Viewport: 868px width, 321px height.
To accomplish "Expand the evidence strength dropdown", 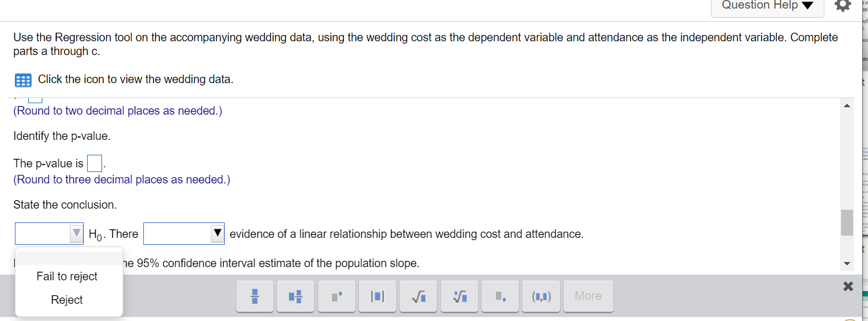I will coord(184,233).
